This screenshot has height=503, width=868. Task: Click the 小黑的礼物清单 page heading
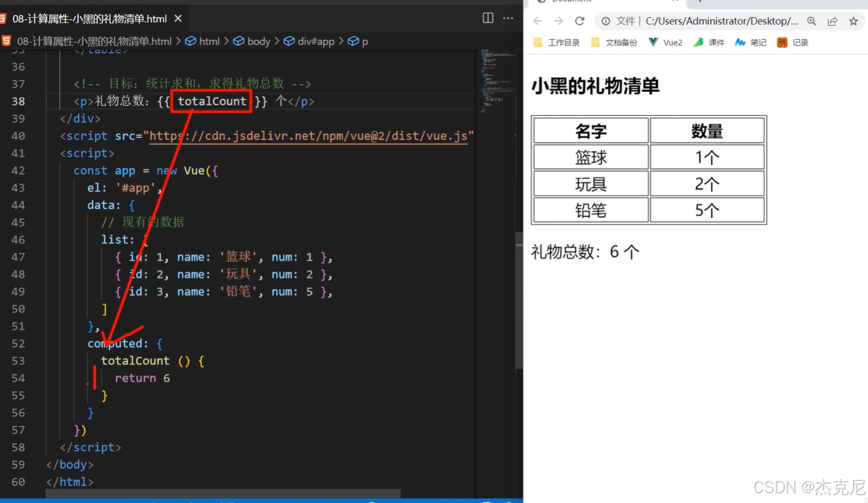pos(595,85)
